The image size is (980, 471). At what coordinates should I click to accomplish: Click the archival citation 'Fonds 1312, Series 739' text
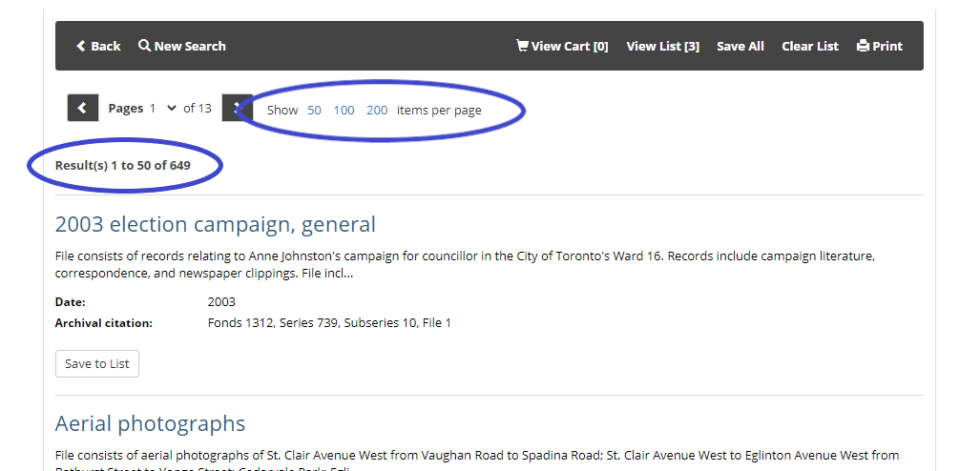pyautogui.click(x=329, y=323)
